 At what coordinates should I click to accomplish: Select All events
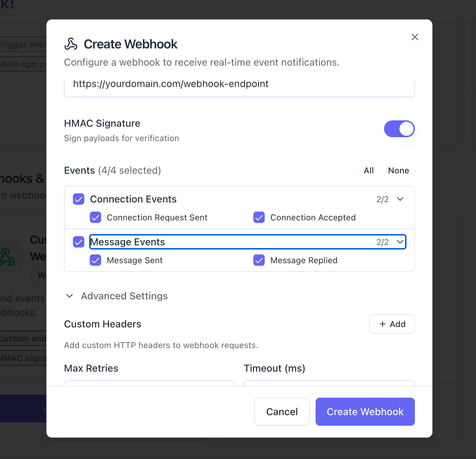pos(369,171)
